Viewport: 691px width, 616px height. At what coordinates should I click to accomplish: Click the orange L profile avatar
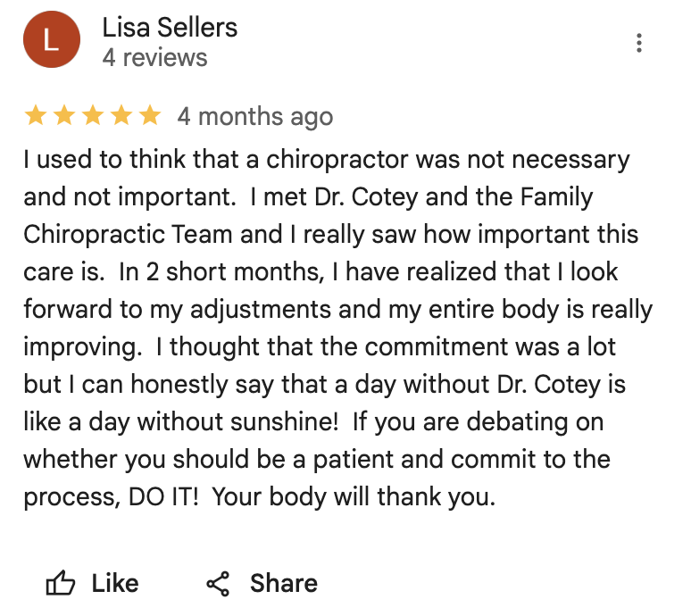52,41
